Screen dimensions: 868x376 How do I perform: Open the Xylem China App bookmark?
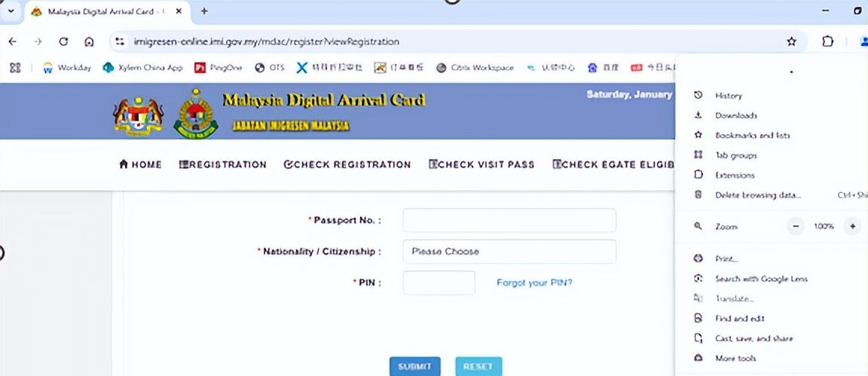[x=143, y=68]
